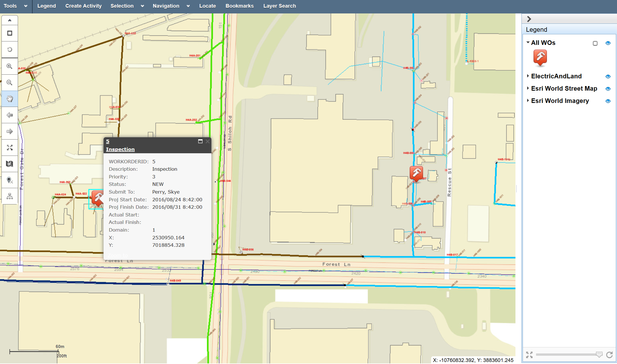Go to previous map extent arrow
Screen dimensions: 617x364
pyautogui.click(x=9, y=115)
